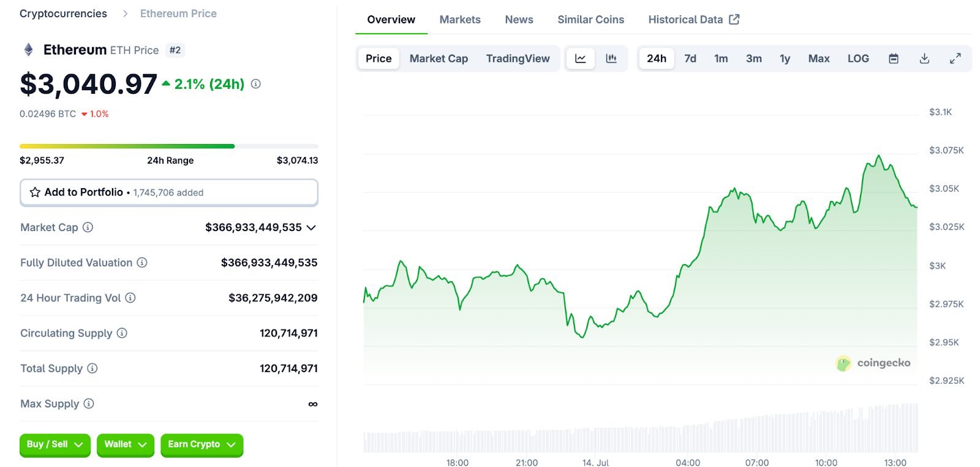This screenshot has height=467, width=980.
Task: Expand the chart to fullscreen
Action: (x=955, y=59)
